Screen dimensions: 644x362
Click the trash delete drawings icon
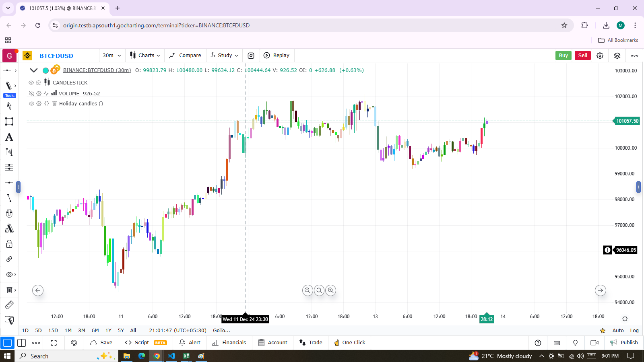pyautogui.click(x=9, y=290)
